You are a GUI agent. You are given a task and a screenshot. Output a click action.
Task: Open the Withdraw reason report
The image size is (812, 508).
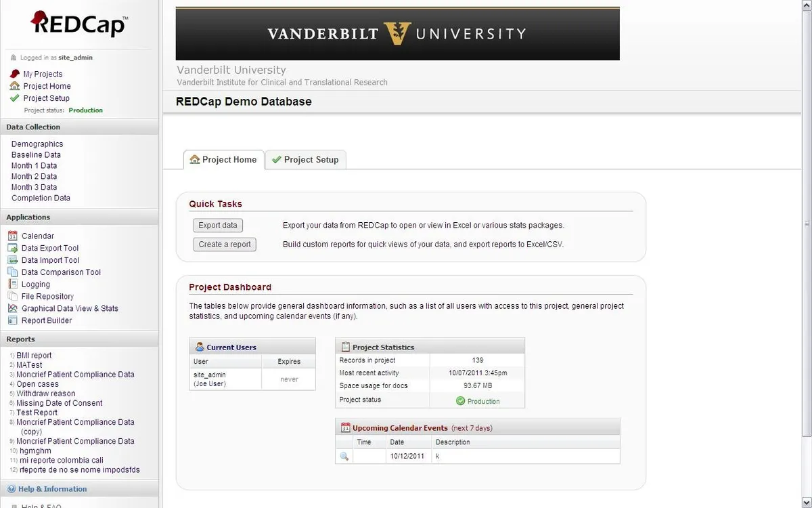coord(46,394)
